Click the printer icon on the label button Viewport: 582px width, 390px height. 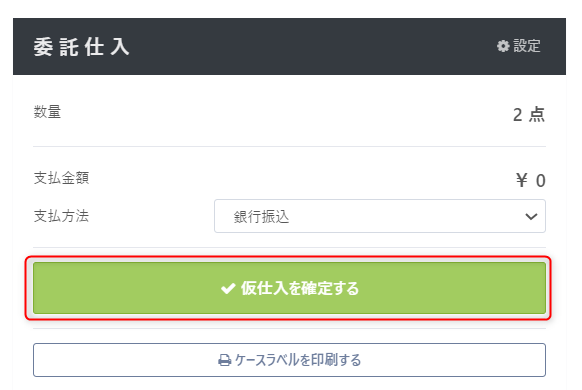[225, 360]
